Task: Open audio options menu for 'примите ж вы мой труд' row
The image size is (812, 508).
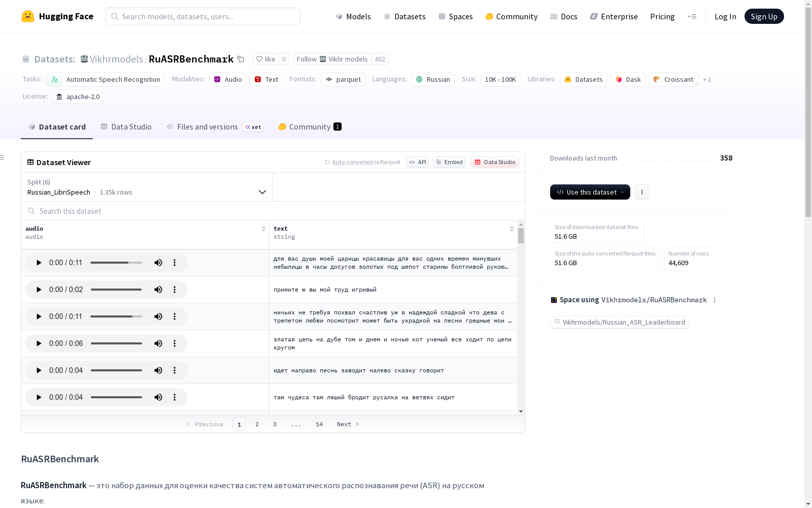Action: pyautogui.click(x=175, y=290)
